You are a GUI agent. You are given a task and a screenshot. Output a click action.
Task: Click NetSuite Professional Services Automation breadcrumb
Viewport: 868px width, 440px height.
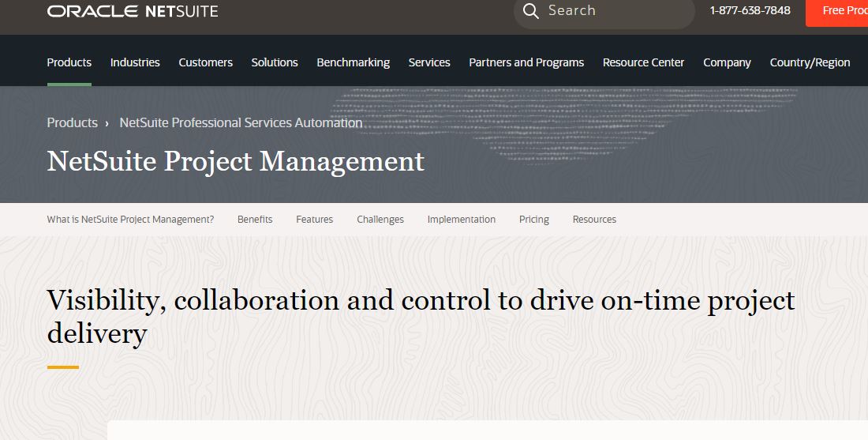pyautogui.click(x=241, y=122)
